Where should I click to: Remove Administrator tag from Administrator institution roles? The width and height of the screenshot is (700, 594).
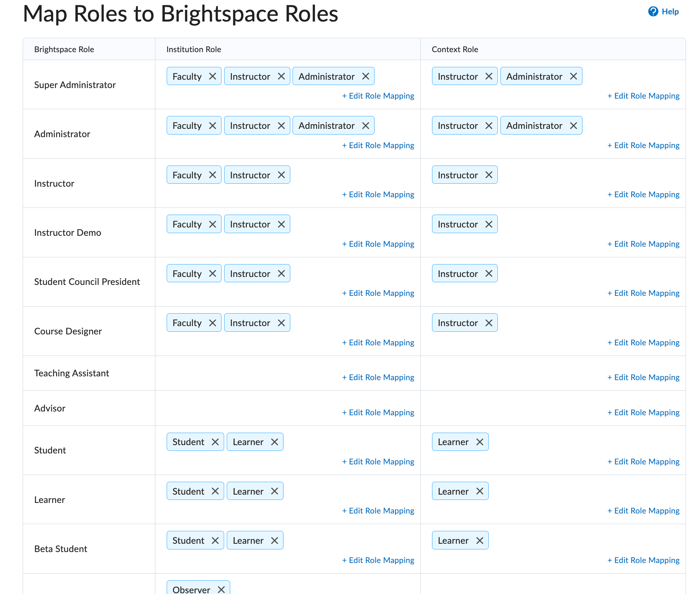pos(365,125)
